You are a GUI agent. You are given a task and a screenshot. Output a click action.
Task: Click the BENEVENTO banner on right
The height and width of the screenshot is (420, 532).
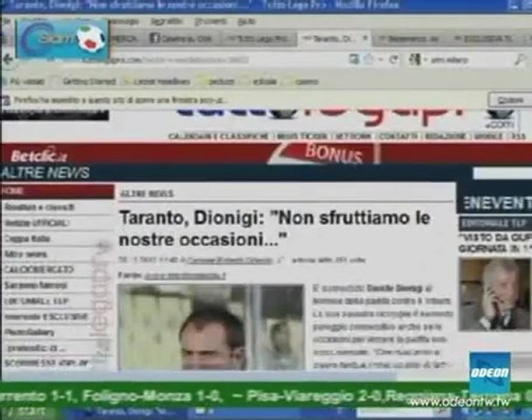(495, 203)
